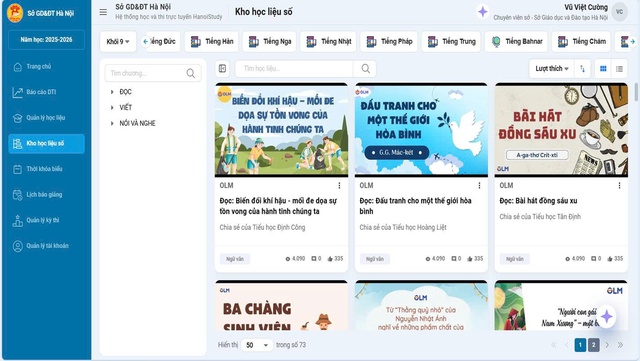640x361 pixels.
Task: Select the Tiếng Pháp subject tab
Action: [x=389, y=42]
